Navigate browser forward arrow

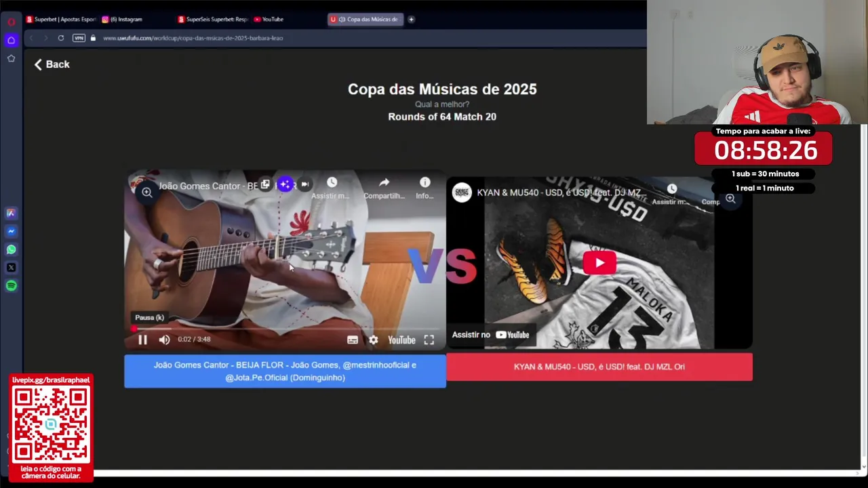(45, 38)
